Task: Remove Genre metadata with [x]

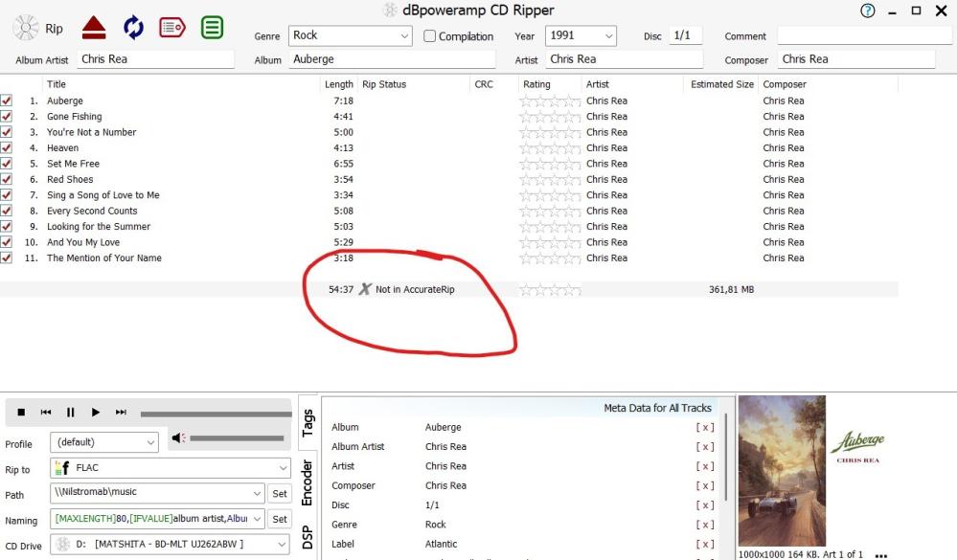Action: [x=705, y=525]
